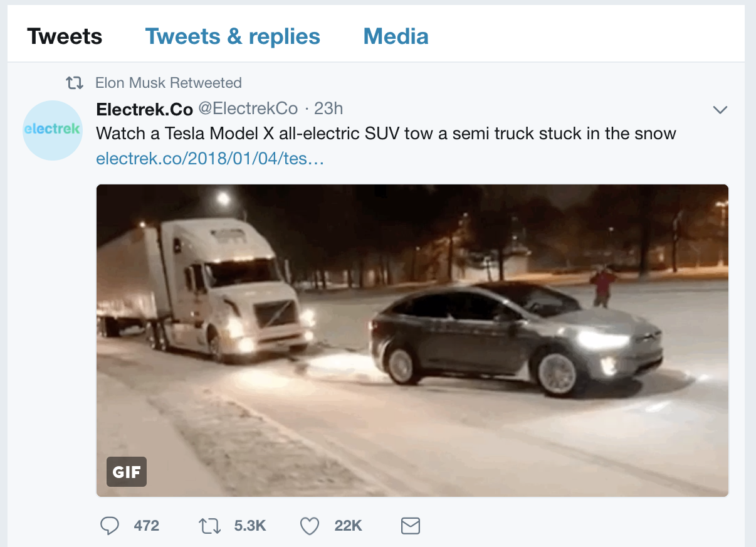This screenshot has width=756, height=547.
Task: Click the Elon Musk Retweeted label
Action: [x=168, y=83]
